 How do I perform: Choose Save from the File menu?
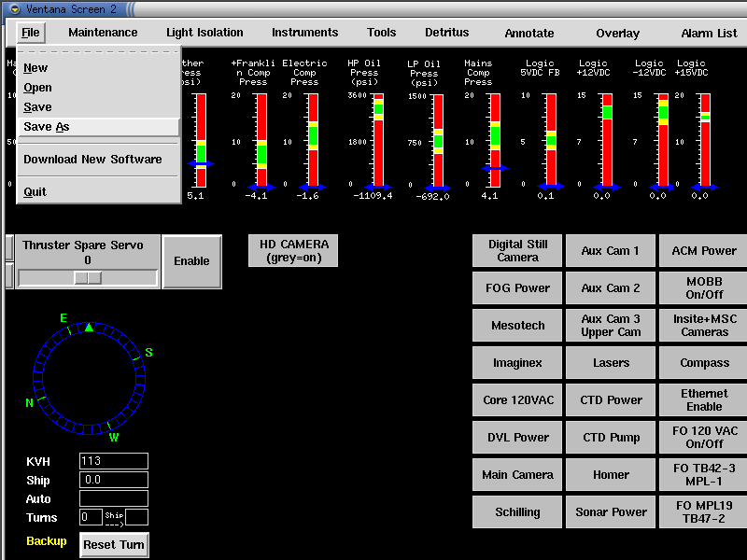click(99, 107)
